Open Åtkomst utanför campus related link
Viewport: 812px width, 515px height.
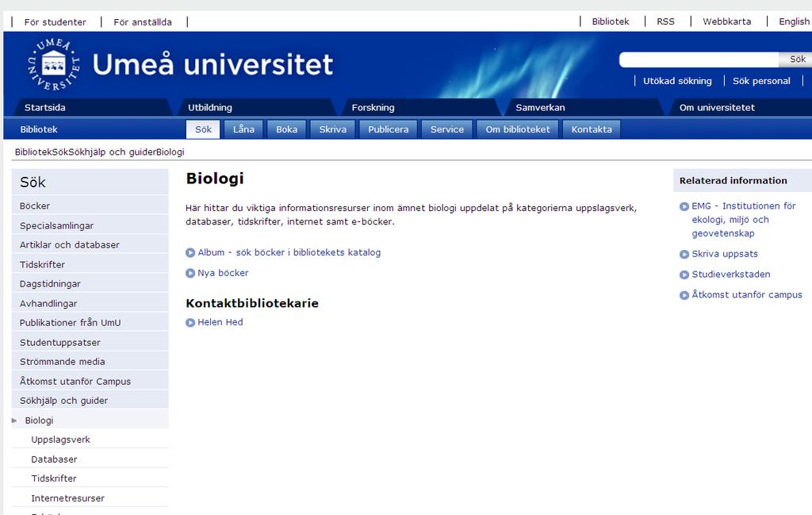pos(747,294)
